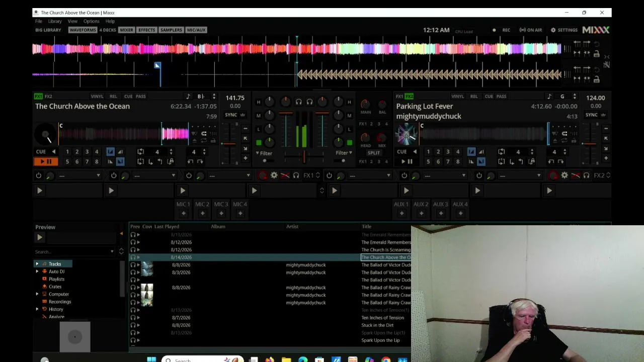Click the Playlists icon in the library sidebar

point(45,279)
